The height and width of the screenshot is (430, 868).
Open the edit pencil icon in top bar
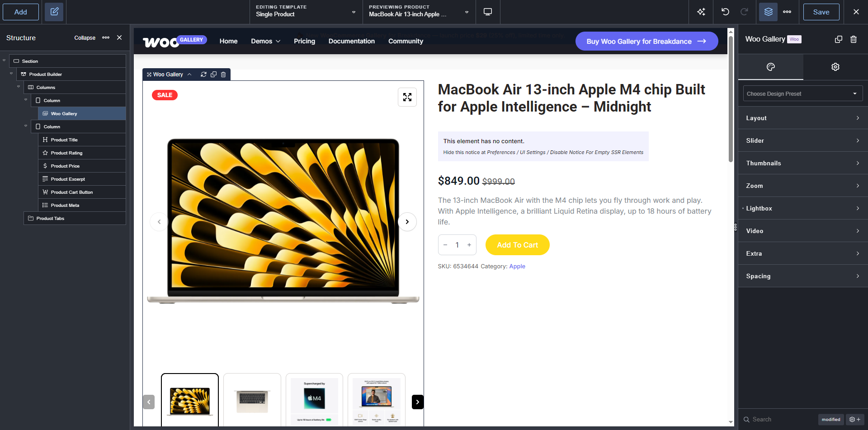pyautogui.click(x=54, y=12)
